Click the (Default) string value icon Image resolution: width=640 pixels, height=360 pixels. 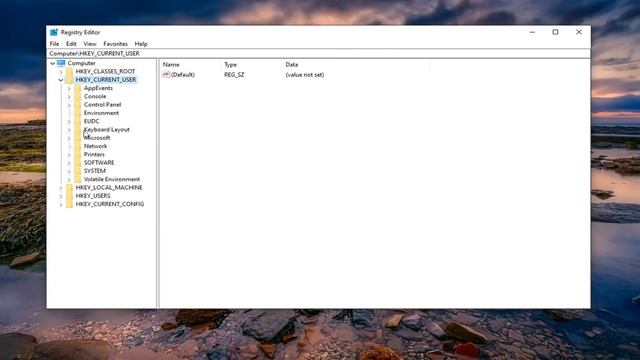pos(166,75)
